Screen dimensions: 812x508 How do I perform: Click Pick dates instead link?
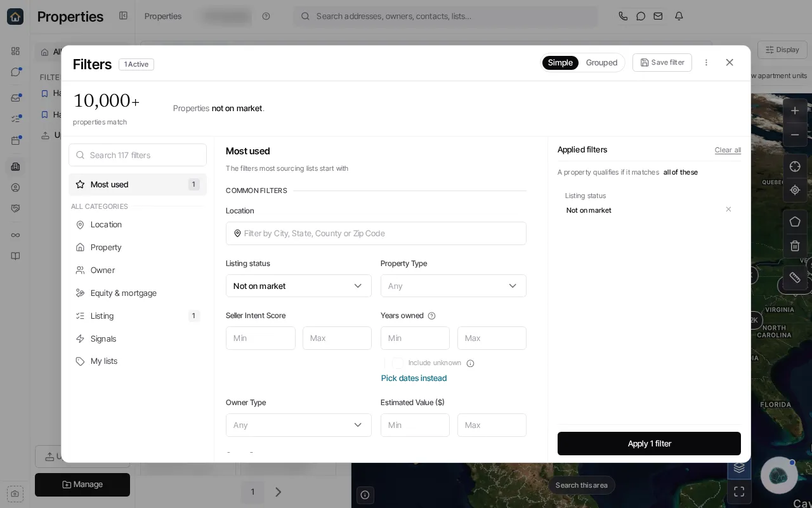(414, 378)
